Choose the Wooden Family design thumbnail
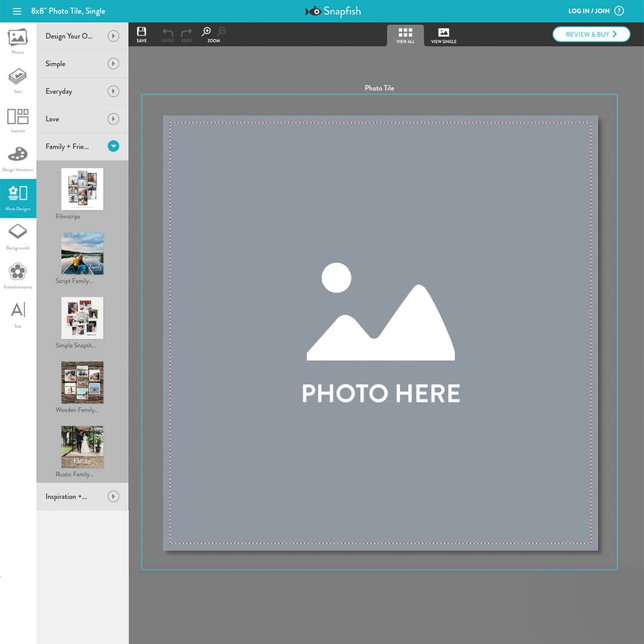 click(x=82, y=382)
